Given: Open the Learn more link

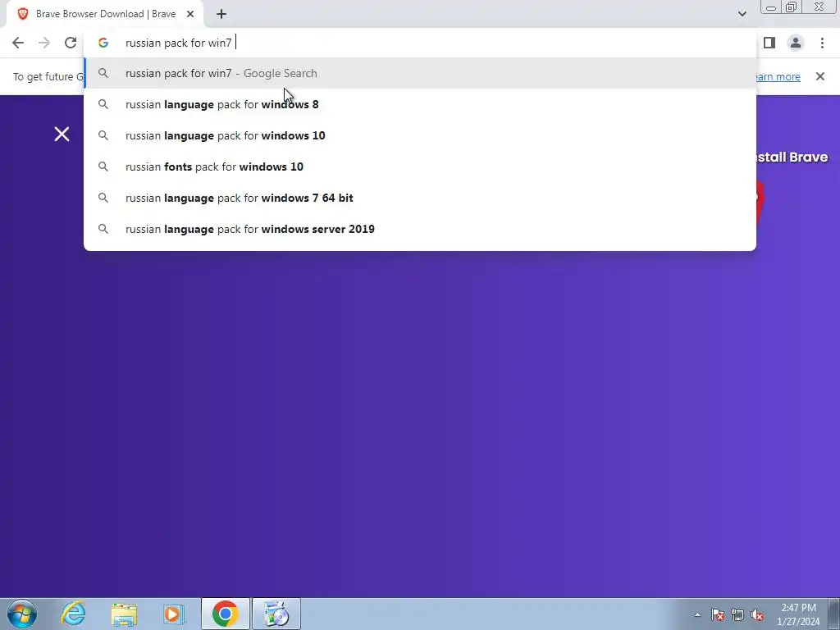Looking at the screenshot, I should [778, 76].
